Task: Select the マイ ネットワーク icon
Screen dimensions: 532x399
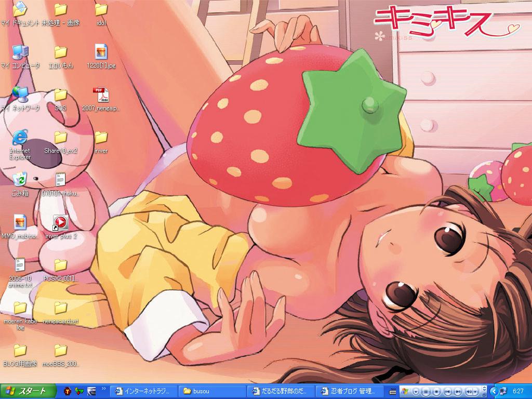Action: [20, 99]
